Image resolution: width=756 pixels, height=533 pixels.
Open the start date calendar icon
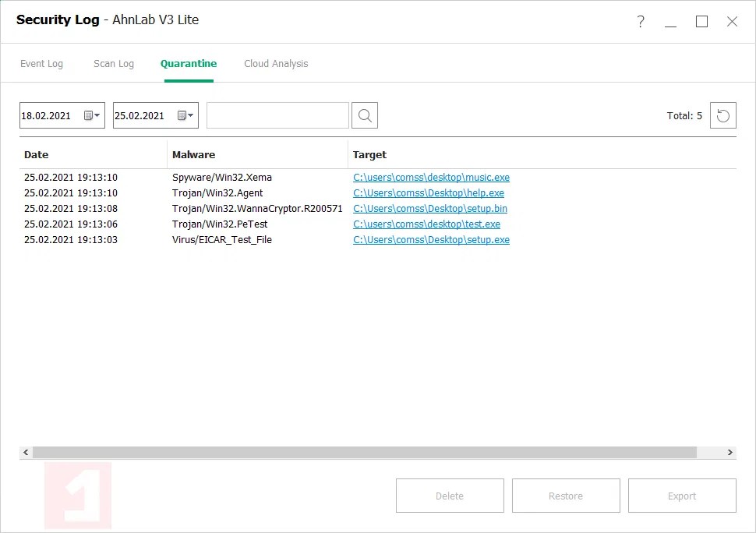(88, 115)
